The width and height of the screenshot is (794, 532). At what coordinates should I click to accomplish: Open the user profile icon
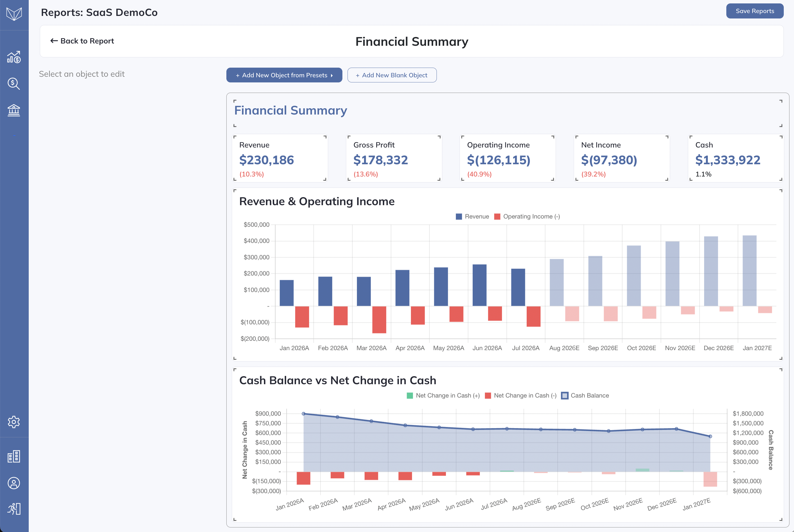coord(14,483)
